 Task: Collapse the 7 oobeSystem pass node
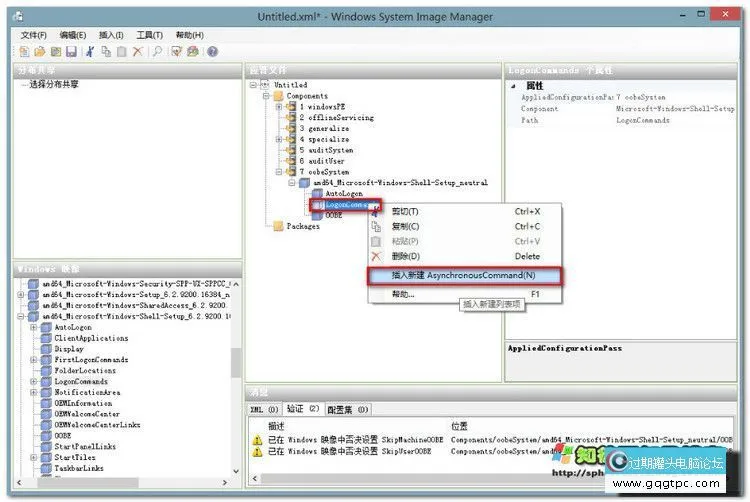280,172
